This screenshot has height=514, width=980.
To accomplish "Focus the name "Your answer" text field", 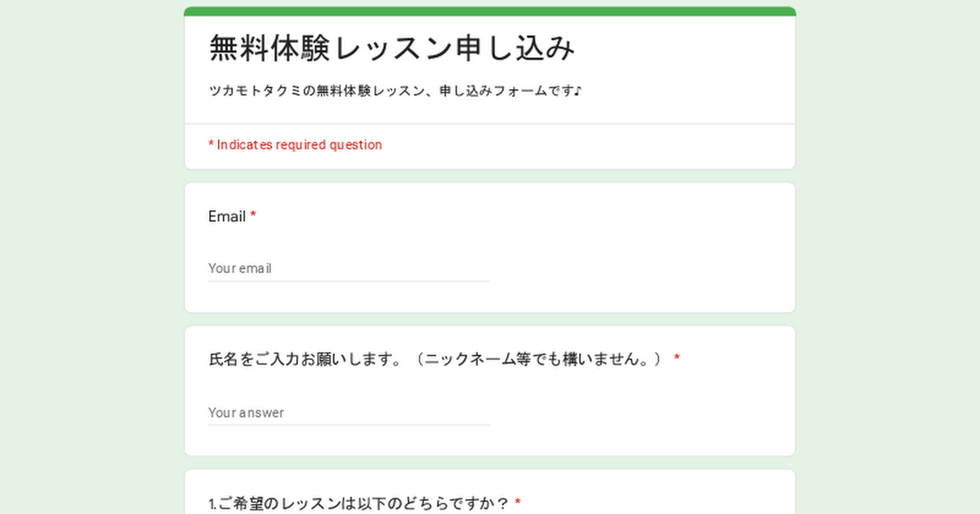I will click(x=348, y=413).
